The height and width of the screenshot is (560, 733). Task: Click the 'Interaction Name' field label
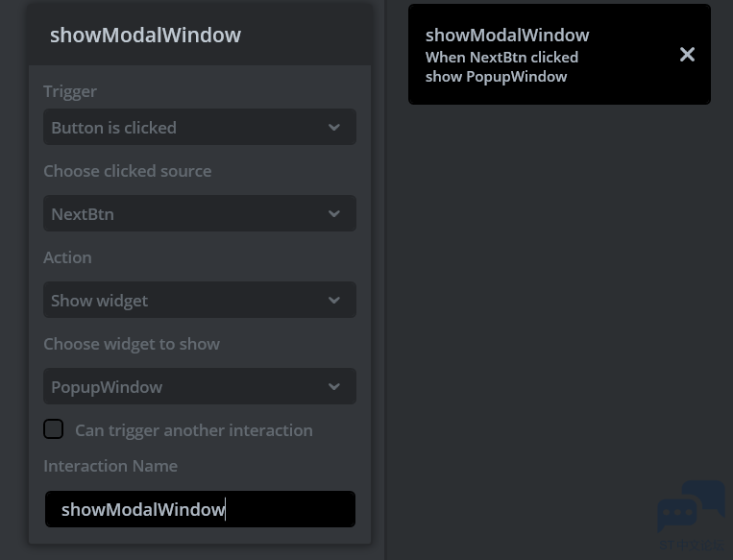(x=110, y=466)
